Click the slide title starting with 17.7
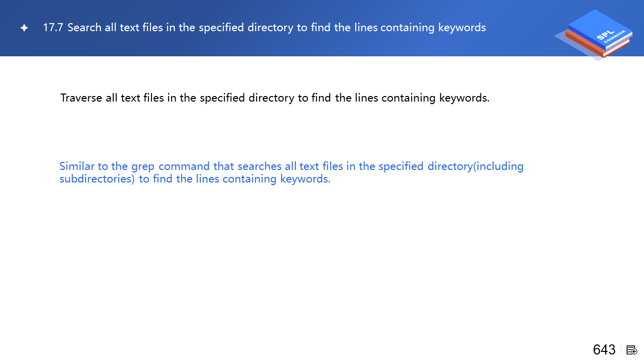 click(x=264, y=28)
